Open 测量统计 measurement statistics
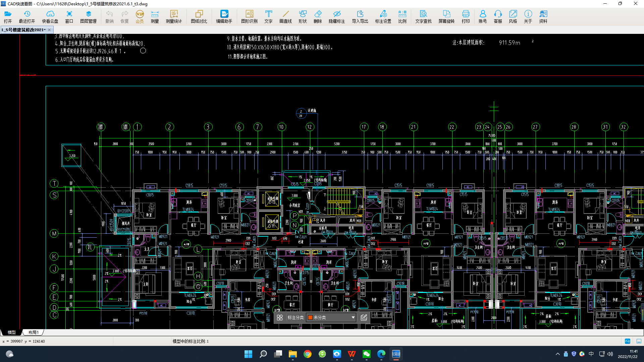Screen dimensions: 644x362 (174, 16)
